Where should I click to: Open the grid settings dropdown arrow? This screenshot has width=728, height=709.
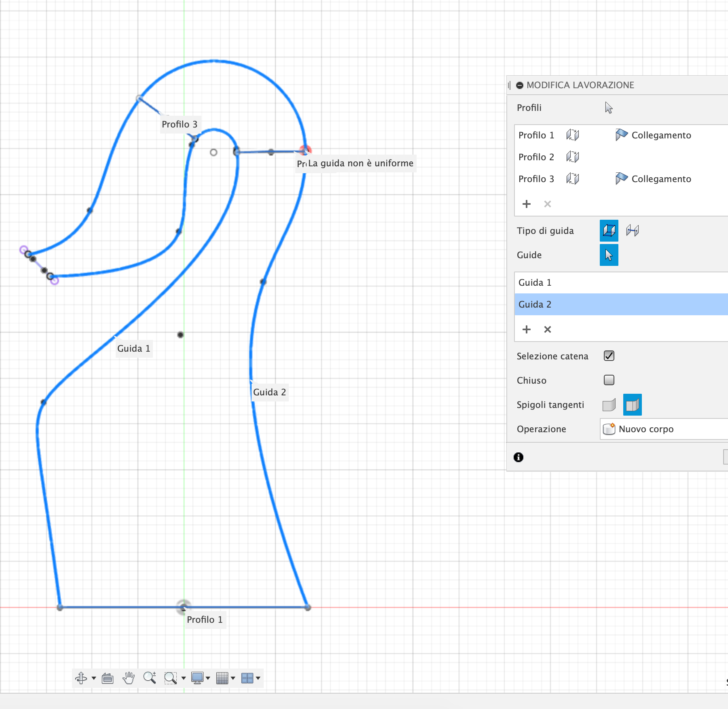point(232,678)
